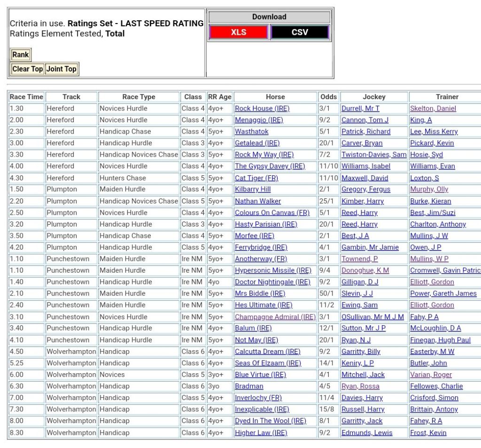
Task: Click jockey Twiston-Davies, Sam
Action: pos(374,155)
